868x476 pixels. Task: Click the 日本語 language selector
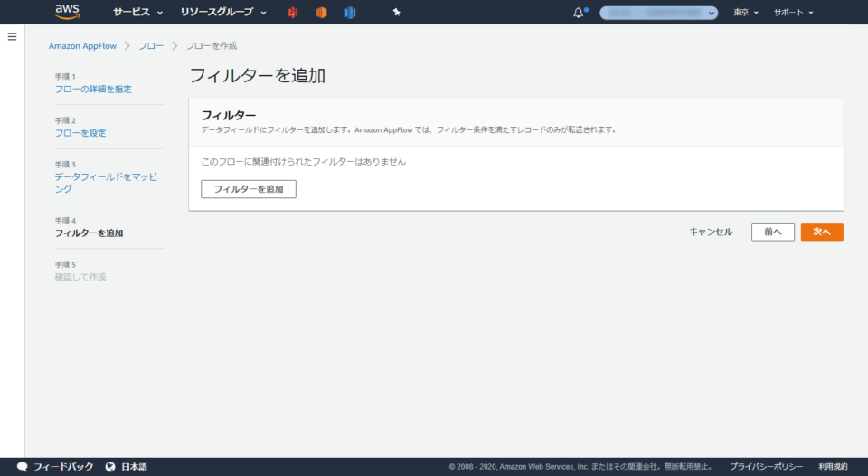134,467
